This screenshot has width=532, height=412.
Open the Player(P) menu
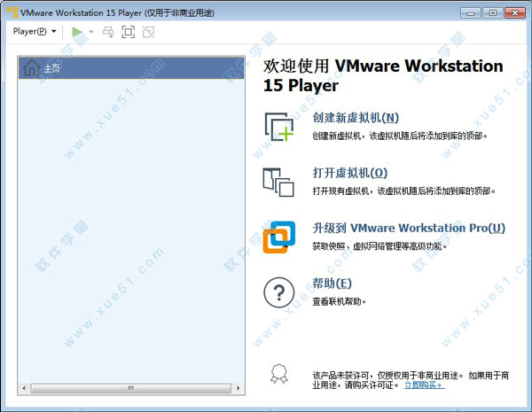click(35, 32)
